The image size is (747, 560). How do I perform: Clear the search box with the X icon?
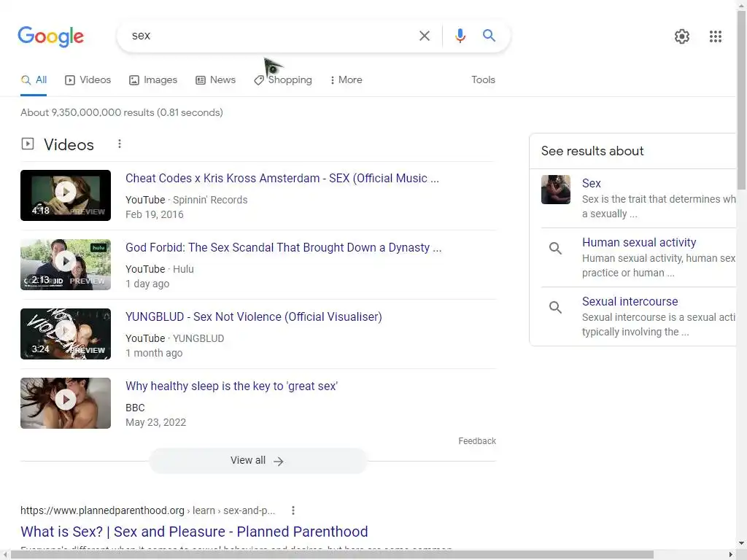424,36
